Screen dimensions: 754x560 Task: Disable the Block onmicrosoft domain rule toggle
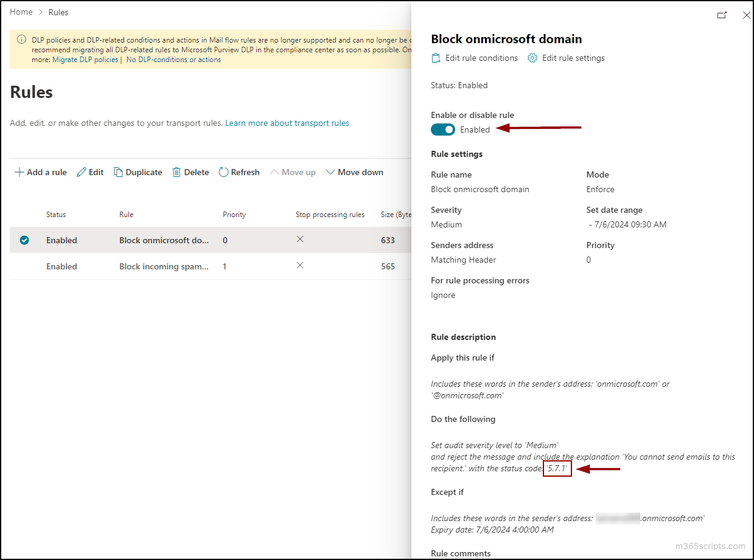coord(442,130)
